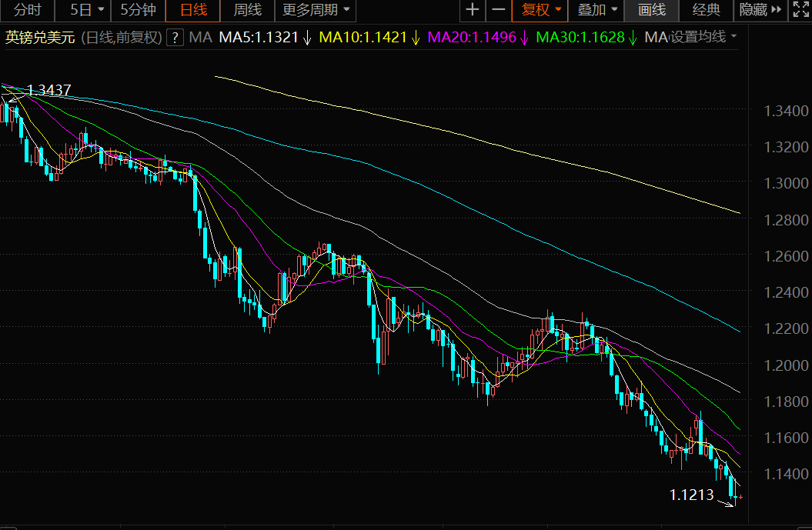Click the 1.3000 price axis label
812x530 pixels.
786,183
